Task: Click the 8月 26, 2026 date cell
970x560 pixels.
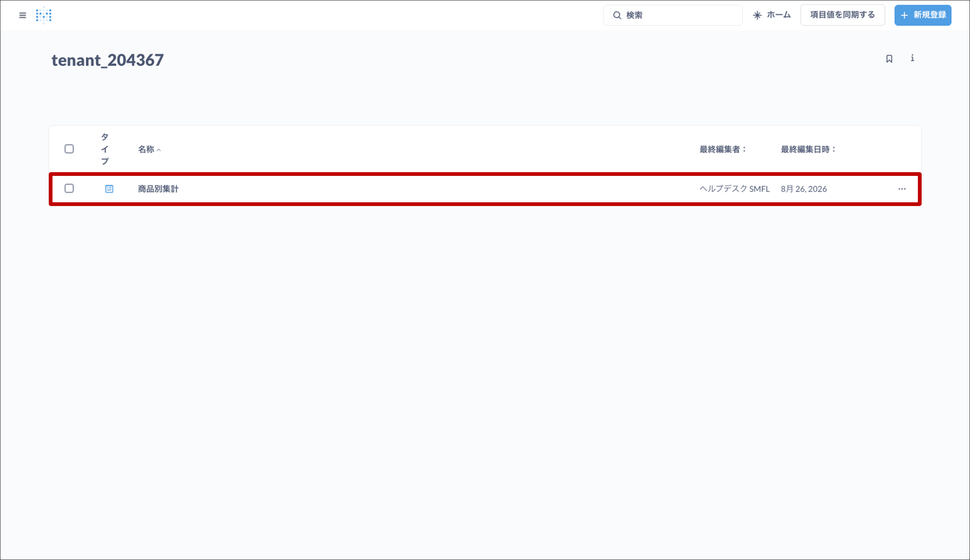Action: (804, 189)
